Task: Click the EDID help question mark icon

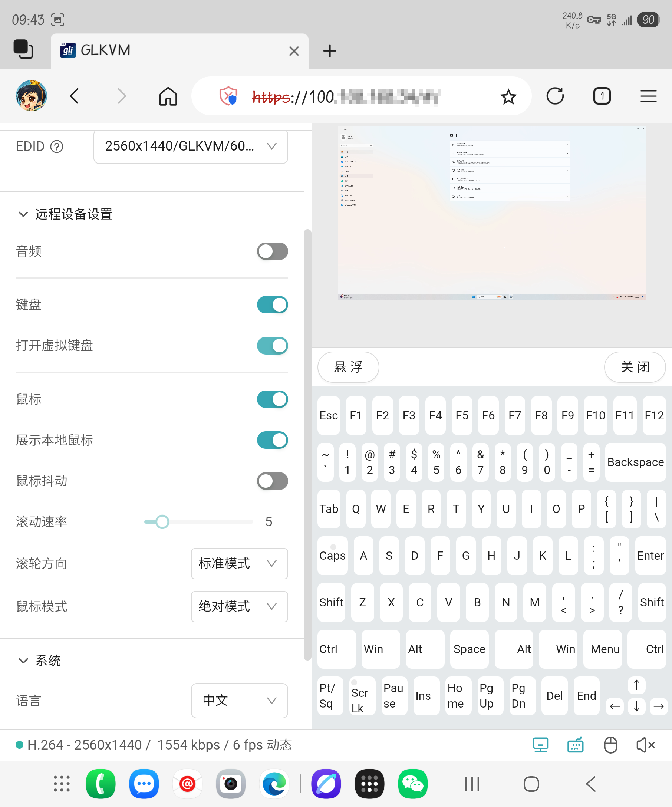Action: coord(57,146)
